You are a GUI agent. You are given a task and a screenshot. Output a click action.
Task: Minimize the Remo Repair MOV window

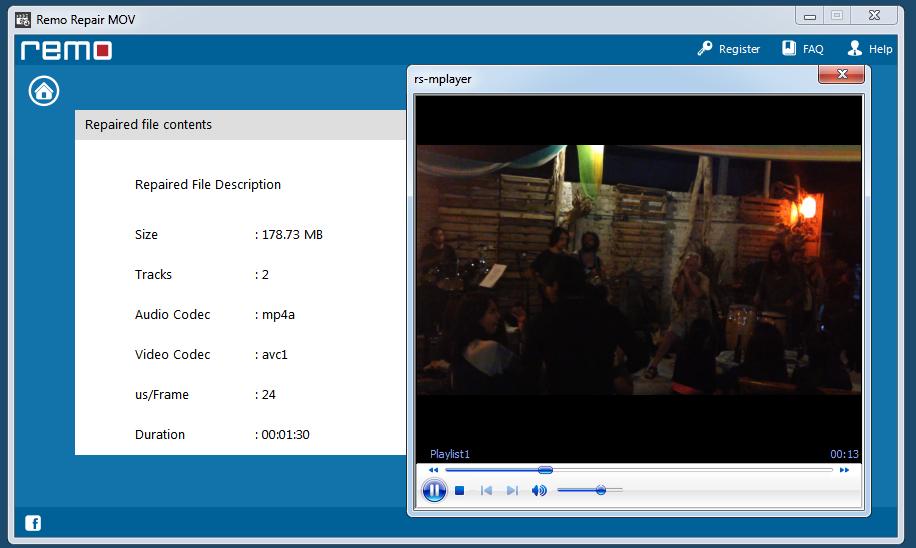click(810, 16)
